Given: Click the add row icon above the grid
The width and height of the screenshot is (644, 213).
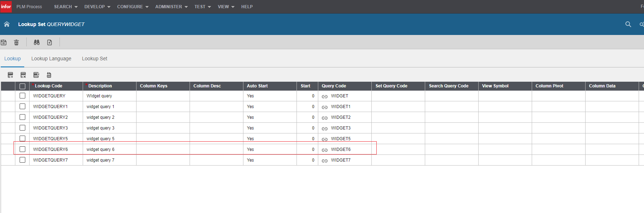Looking at the screenshot, I should (10, 75).
